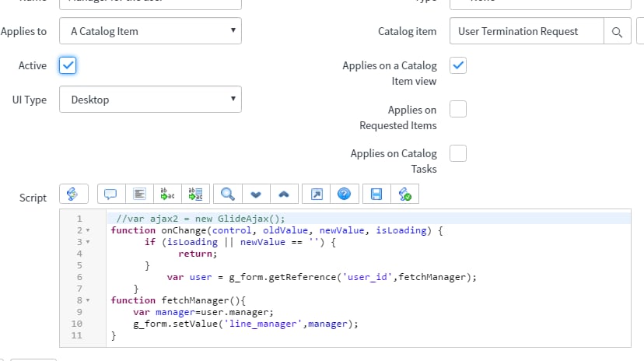Open the Applies to dropdown
644x361 pixels.
point(150,31)
